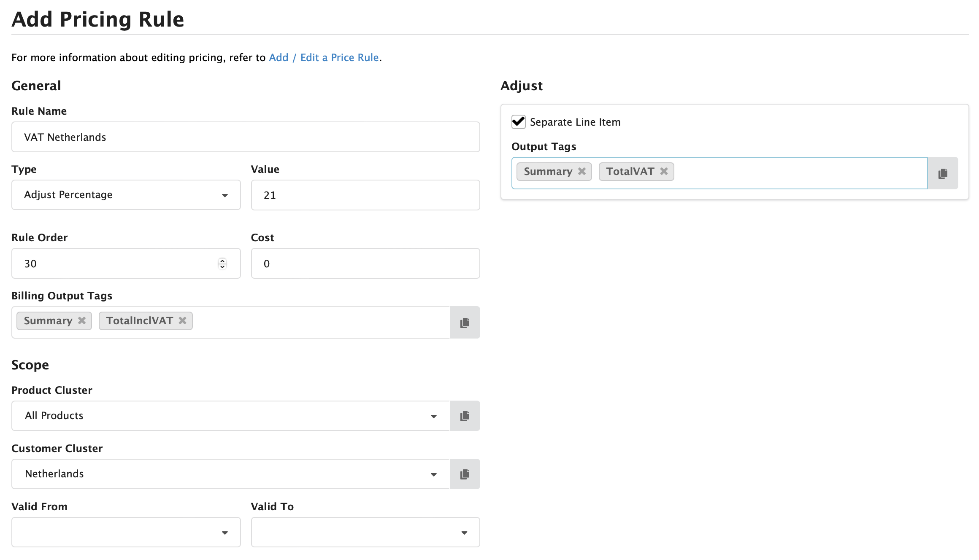Remove the Summary tag under Billing Output Tags
The width and height of the screenshot is (979, 560).
point(81,320)
